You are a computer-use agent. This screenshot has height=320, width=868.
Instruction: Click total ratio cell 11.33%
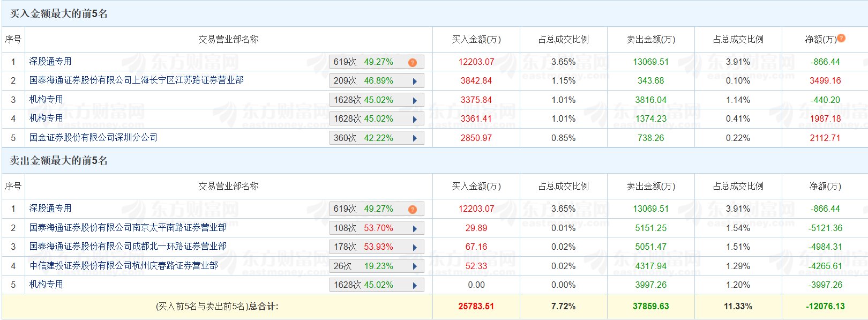tap(738, 307)
